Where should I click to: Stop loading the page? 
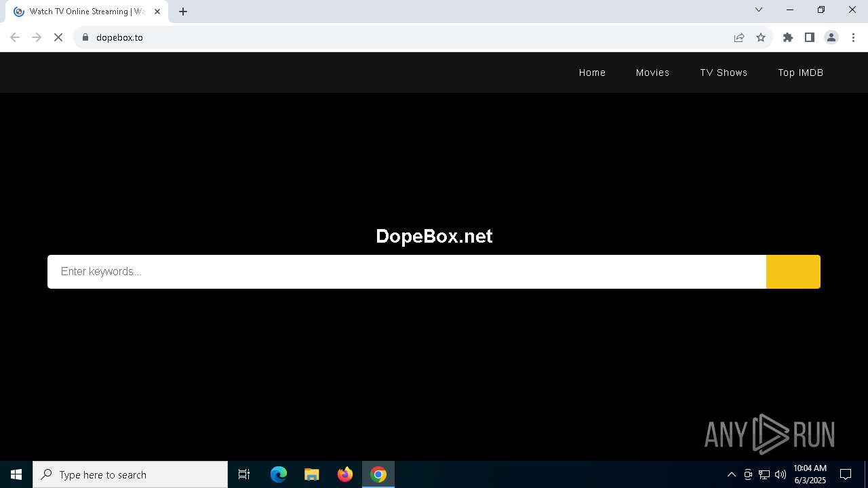58,37
